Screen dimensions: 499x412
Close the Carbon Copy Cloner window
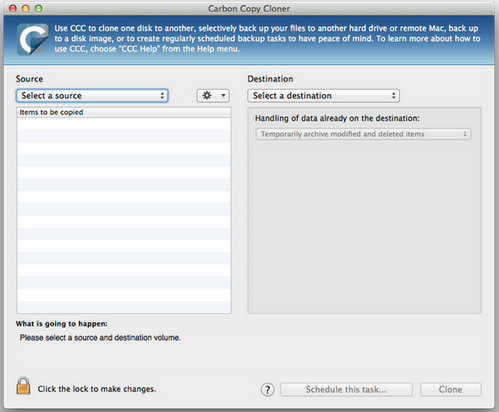pyautogui.click(x=13, y=8)
